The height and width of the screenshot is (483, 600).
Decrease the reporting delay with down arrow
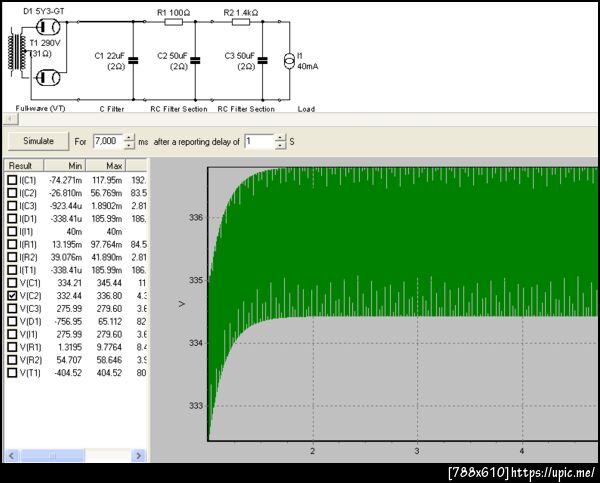pyautogui.click(x=280, y=145)
